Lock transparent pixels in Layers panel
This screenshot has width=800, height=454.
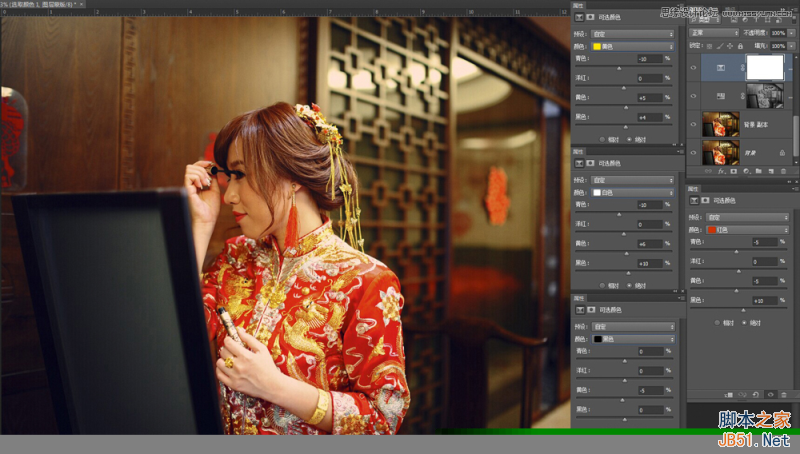[709, 46]
